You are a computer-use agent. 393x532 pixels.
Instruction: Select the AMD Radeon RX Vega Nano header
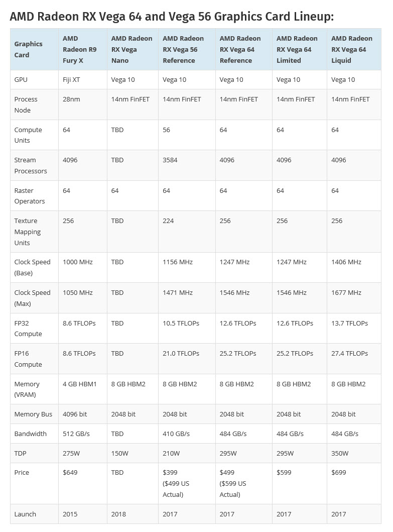point(132,49)
